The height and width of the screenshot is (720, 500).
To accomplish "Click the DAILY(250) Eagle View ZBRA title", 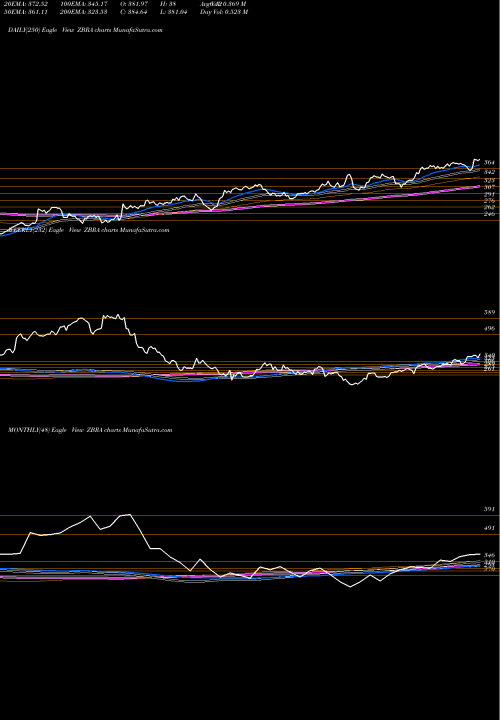I will 85,30.
